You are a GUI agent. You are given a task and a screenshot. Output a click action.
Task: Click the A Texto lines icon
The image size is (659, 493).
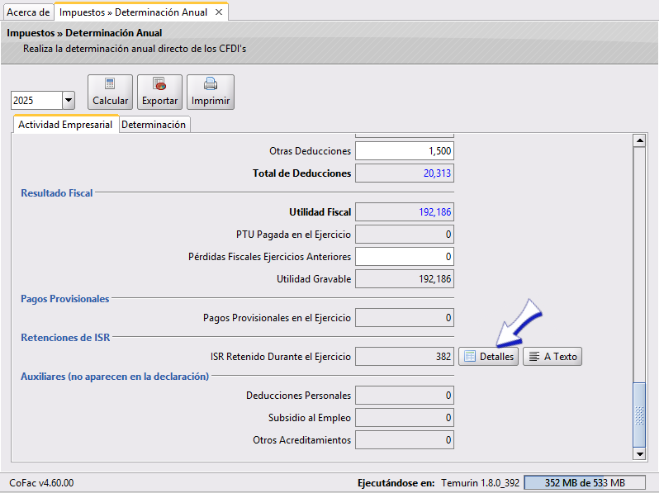[x=534, y=356]
